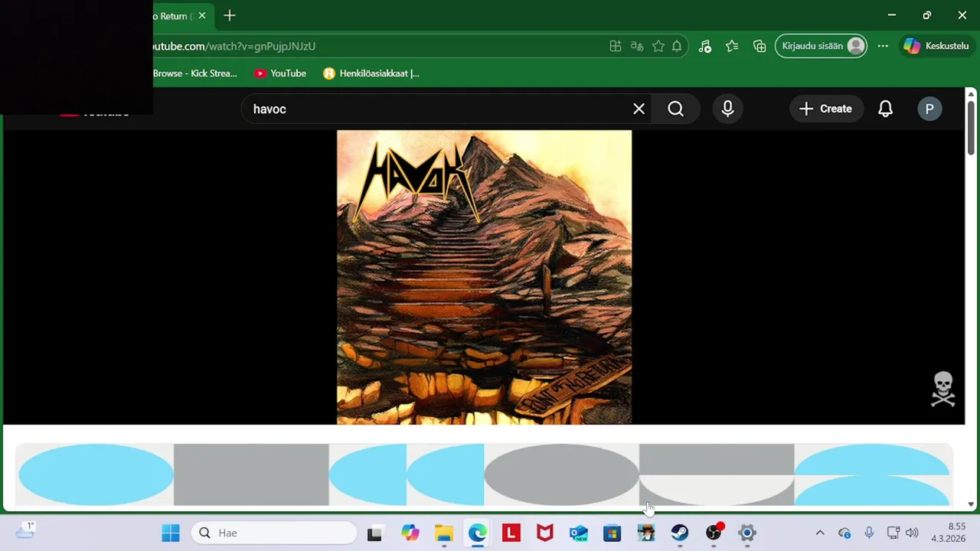Open the Browse - Kick Streams bookmark

pos(194,73)
